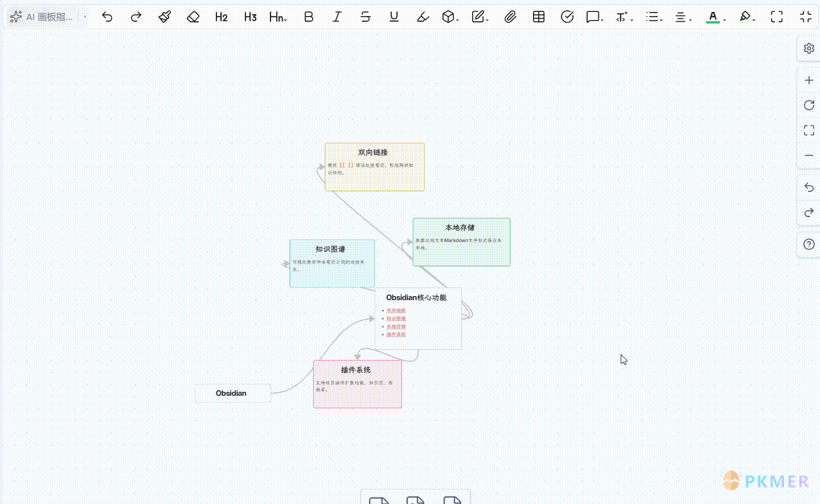Image resolution: width=820 pixels, height=504 pixels.
Task: Select the yellow 双向链接 card title
Action: pyautogui.click(x=373, y=153)
